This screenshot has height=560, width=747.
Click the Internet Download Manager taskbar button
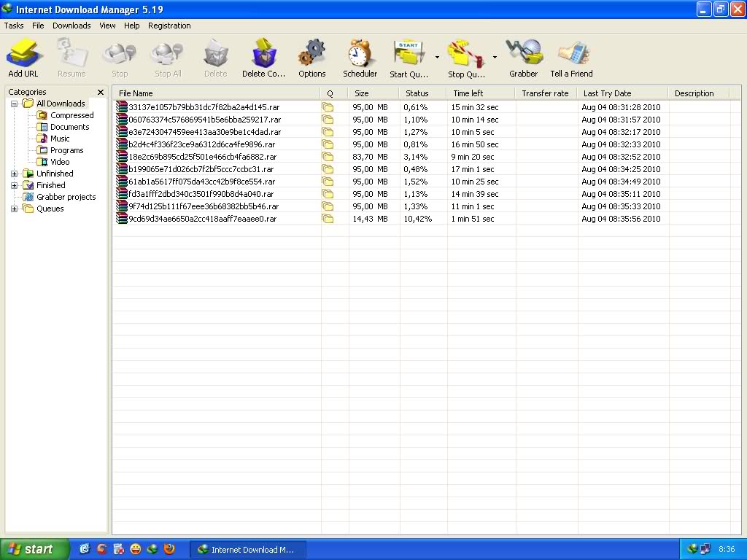pyautogui.click(x=248, y=550)
